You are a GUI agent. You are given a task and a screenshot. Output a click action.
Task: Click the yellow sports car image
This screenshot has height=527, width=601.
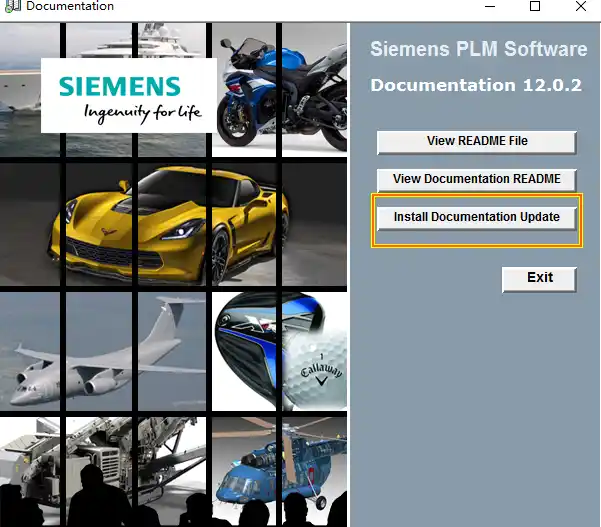pyautogui.click(x=169, y=226)
